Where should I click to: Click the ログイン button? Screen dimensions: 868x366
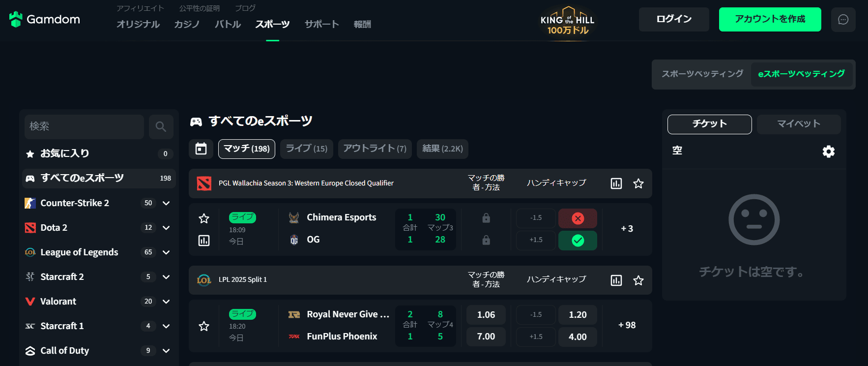[x=674, y=19]
